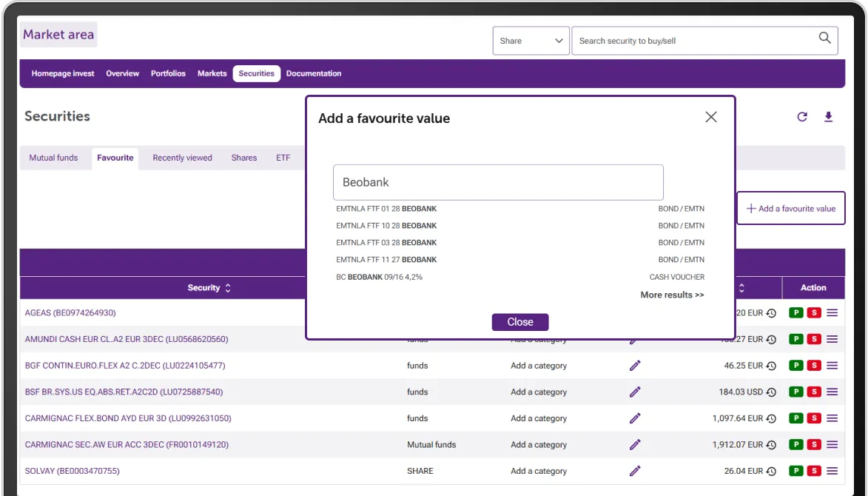Edit category pencil for CARMIGNAC SEC.AW
The height and width of the screenshot is (496, 868).
coord(635,444)
